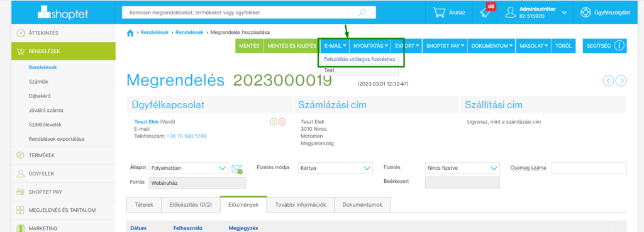Open Számlák in the sidebar

point(38,82)
